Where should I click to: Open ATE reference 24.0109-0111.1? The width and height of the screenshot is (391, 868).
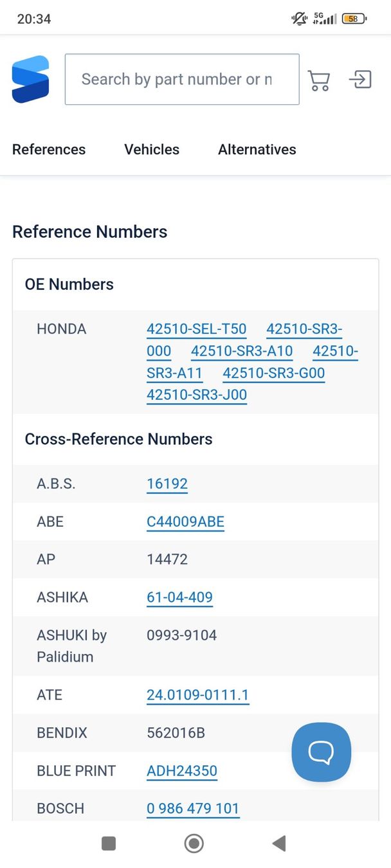pos(197,695)
